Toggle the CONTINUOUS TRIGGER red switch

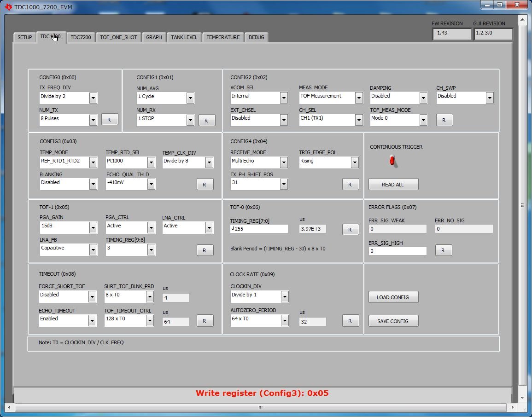[x=392, y=161]
